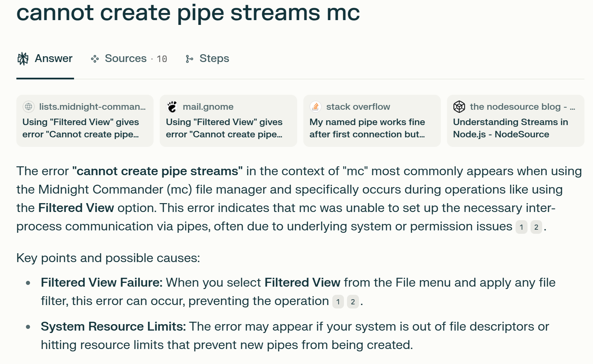Click citation 1 after preventing the operation
This screenshot has width=593, height=364.
pos(338,302)
